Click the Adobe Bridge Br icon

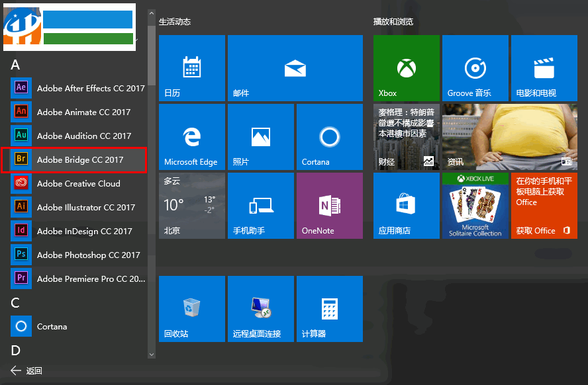(21, 159)
